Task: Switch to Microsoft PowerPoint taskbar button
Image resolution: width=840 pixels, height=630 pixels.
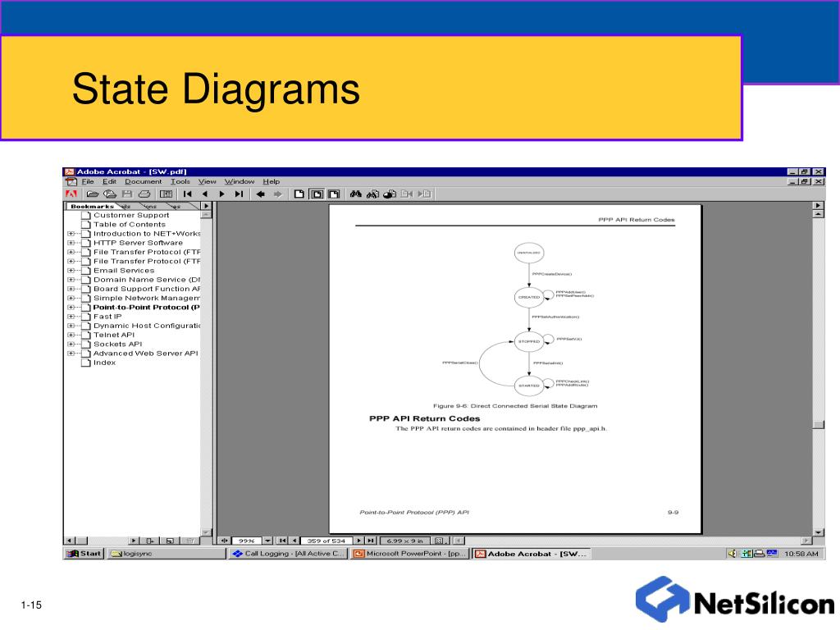Action: point(410,554)
